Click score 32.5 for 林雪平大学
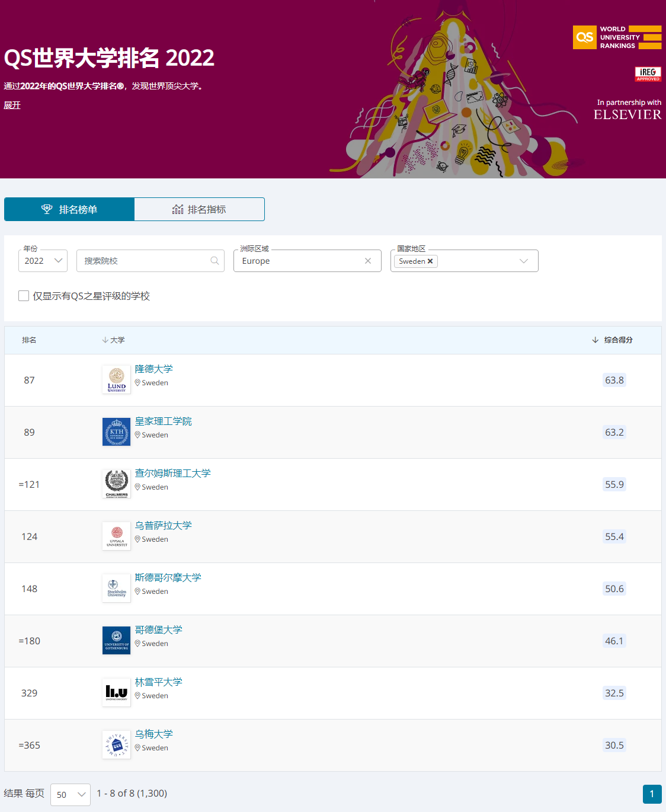This screenshot has height=812, width=666. (x=614, y=693)
